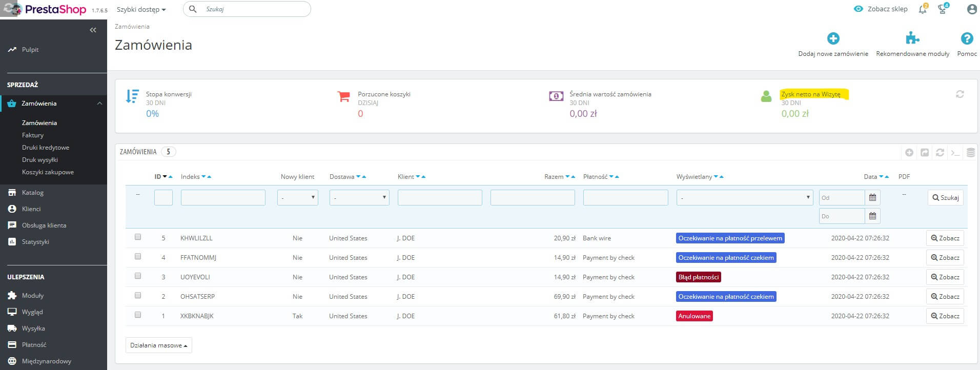This screenshot has height=370, width=980.
Task: Expand the Wyświetlany status filter dropdown
Action: pos(744,198)
